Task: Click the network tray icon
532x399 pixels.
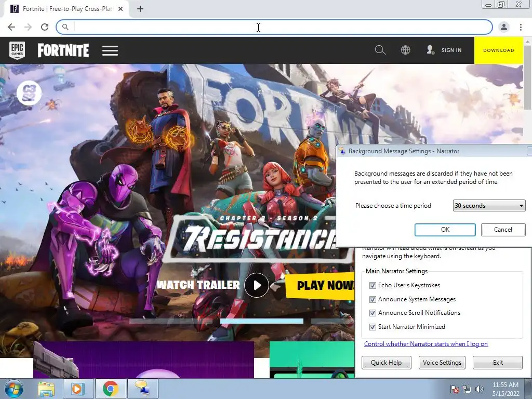Action: coord(467,390)
